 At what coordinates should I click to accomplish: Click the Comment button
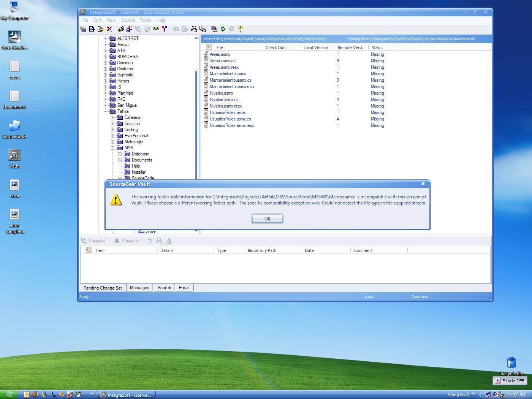(127, 241)
